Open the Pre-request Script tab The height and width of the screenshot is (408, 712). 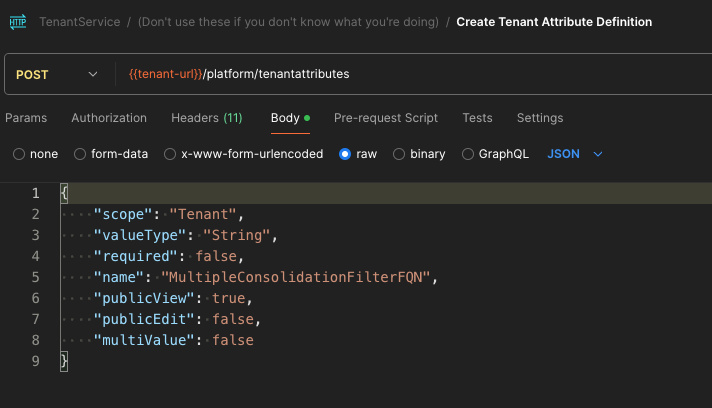(386, 118)
